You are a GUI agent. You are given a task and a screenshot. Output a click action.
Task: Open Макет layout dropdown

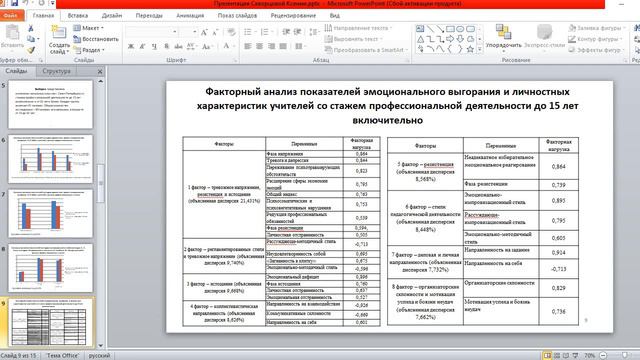89,28
